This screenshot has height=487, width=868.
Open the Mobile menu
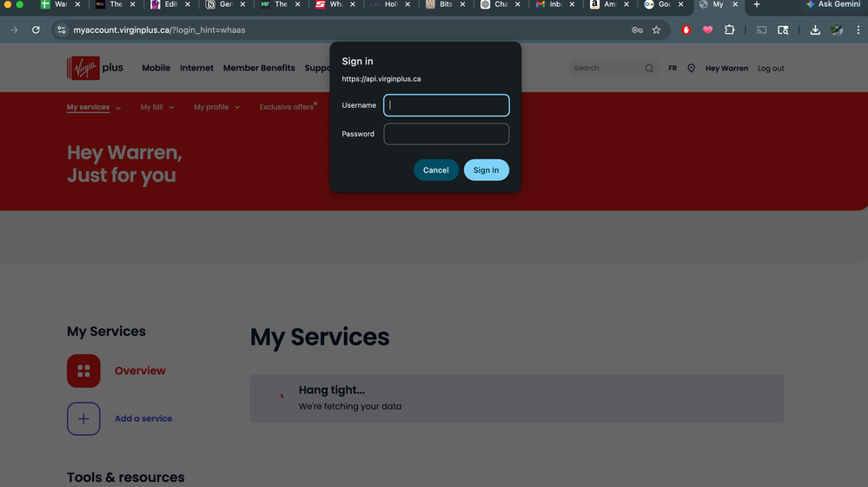tap(156, 68)
